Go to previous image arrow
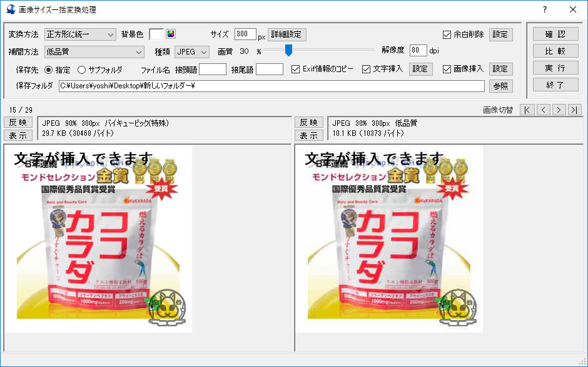Screen dimensions: 588x367 543,110
